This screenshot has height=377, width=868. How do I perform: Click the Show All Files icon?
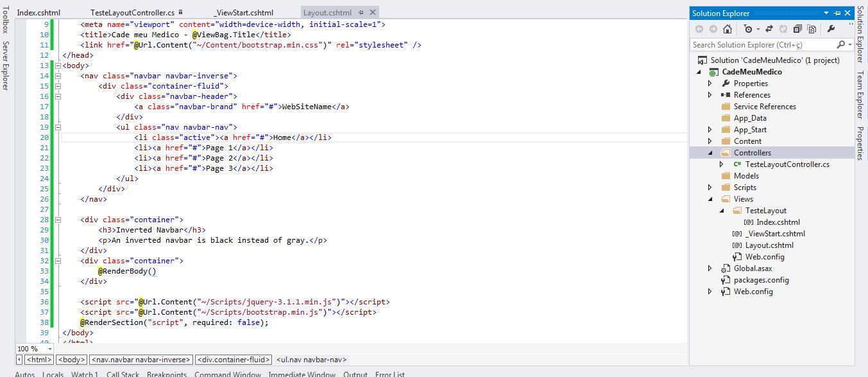(x=812, y=29)
